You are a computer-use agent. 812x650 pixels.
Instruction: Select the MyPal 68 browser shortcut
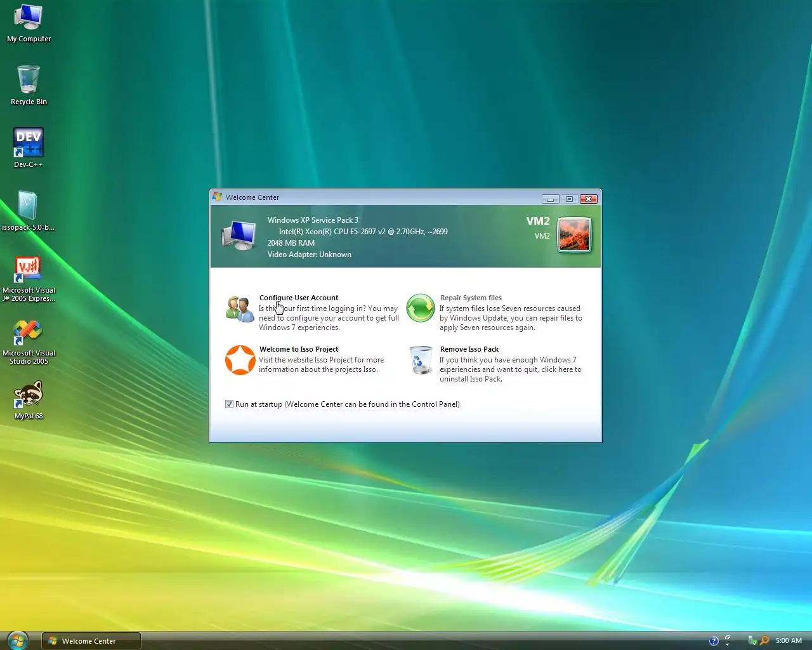coord(29,400)
